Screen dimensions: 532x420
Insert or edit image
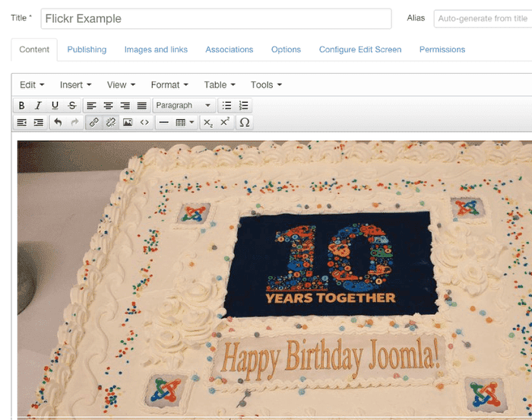pyautogui.click(x=128, y=123)
